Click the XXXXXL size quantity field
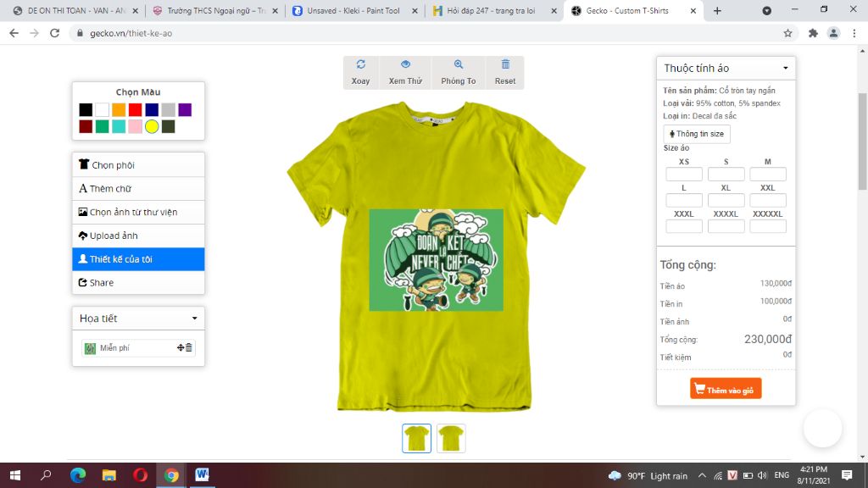Viewport: 868px width, 488px height. click(x=768, y=226)
